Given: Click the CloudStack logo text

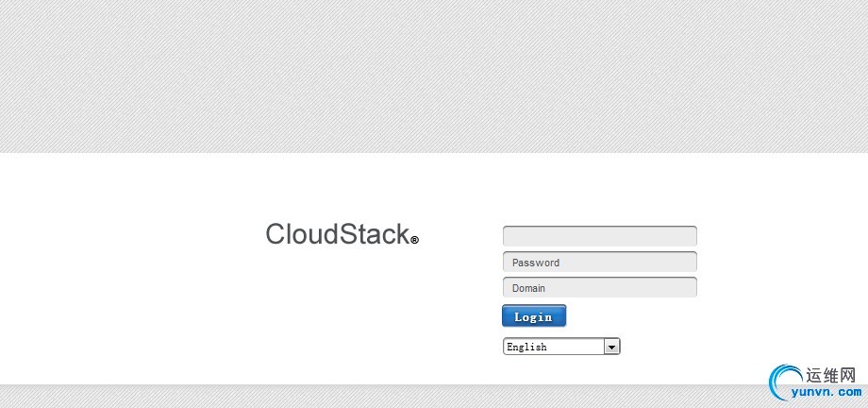Looking at the screenshot, I should point(337,234).
